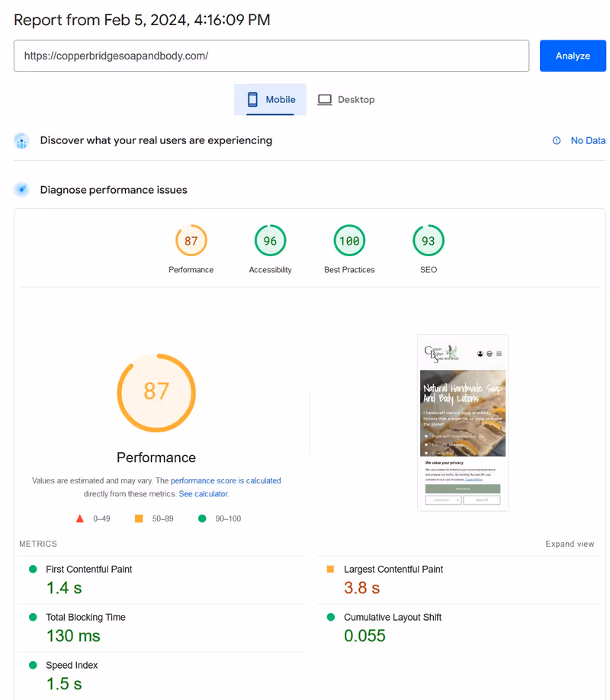Click the No Data info icon
The width and height of the screenshot is (610, 700).
pyautogui.click(x=557, y=140)
